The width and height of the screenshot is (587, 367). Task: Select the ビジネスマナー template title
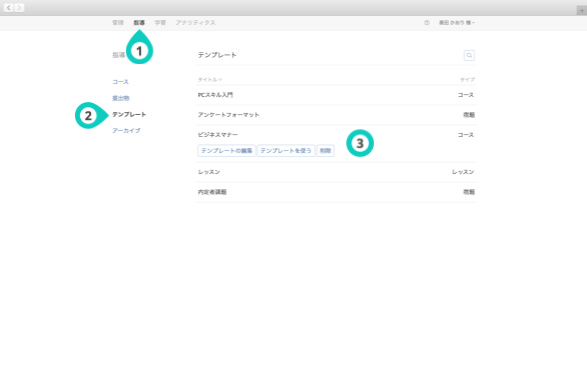218,135
